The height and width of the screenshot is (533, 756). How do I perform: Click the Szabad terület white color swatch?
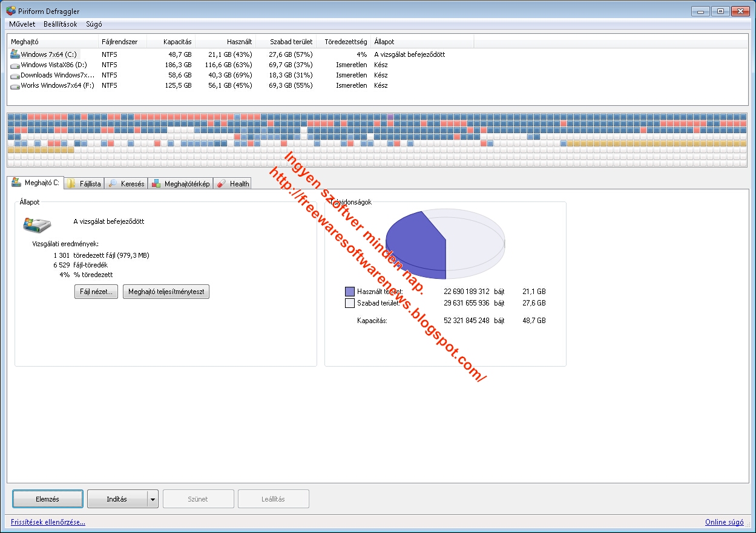349,303
